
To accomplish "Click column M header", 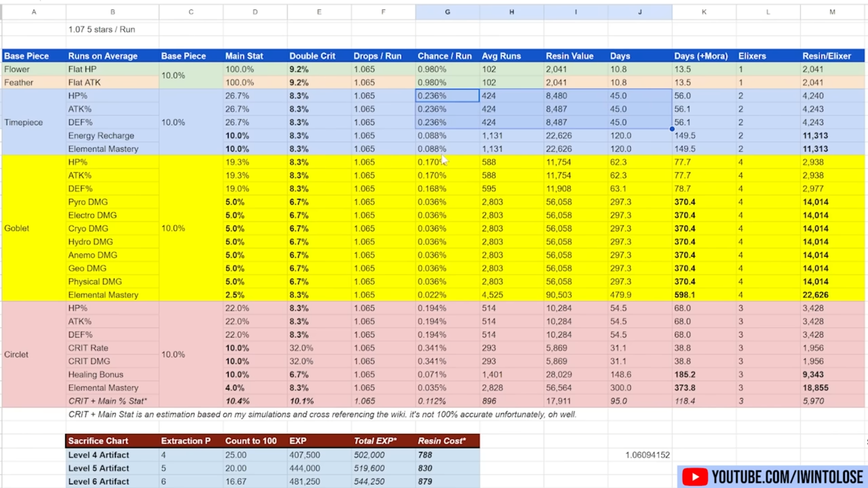I will (x=832, y=12).
